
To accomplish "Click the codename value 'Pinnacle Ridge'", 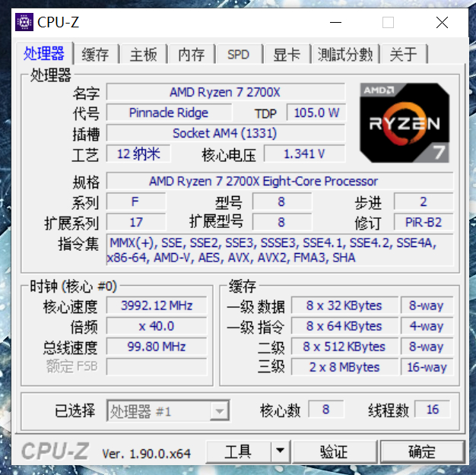I will pyautogui.click(x=169, y=112).
